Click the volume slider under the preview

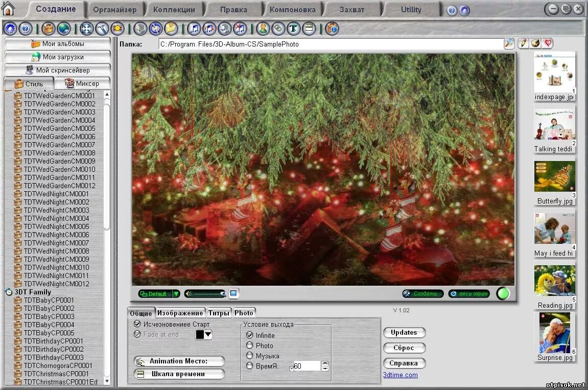tap(205, 293)
